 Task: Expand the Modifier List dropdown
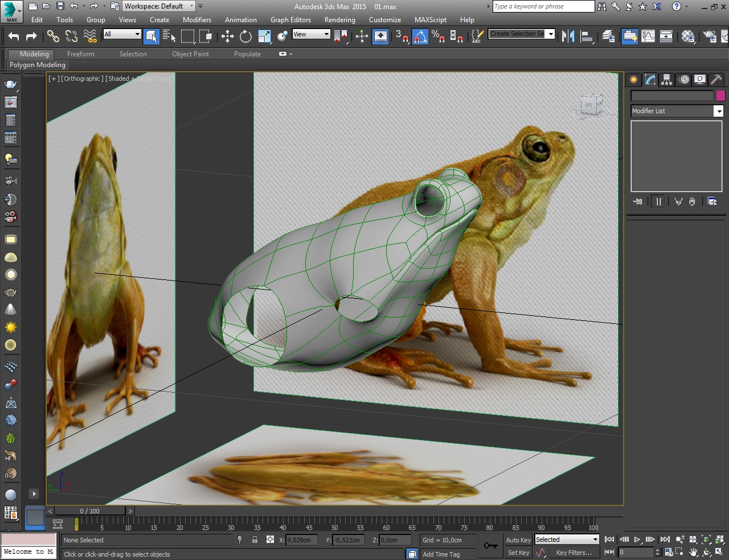click(718, 112)
